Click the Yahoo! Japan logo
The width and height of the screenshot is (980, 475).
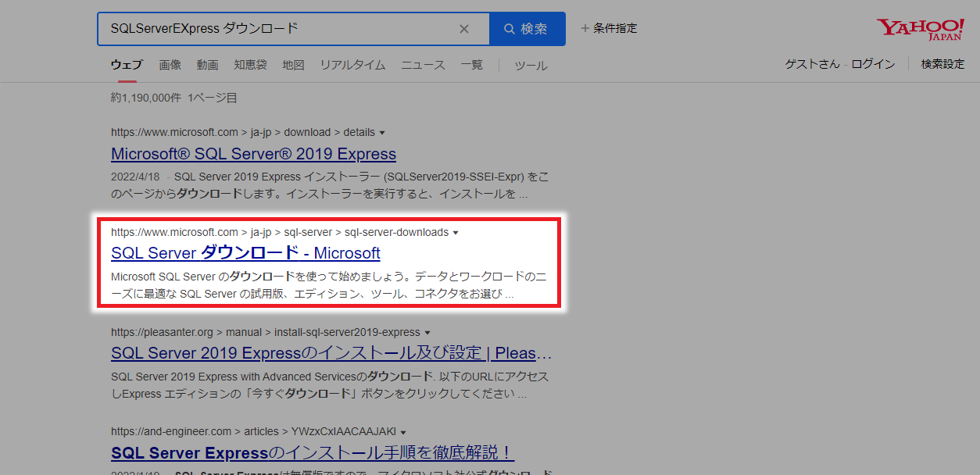(x=920, y=30)
